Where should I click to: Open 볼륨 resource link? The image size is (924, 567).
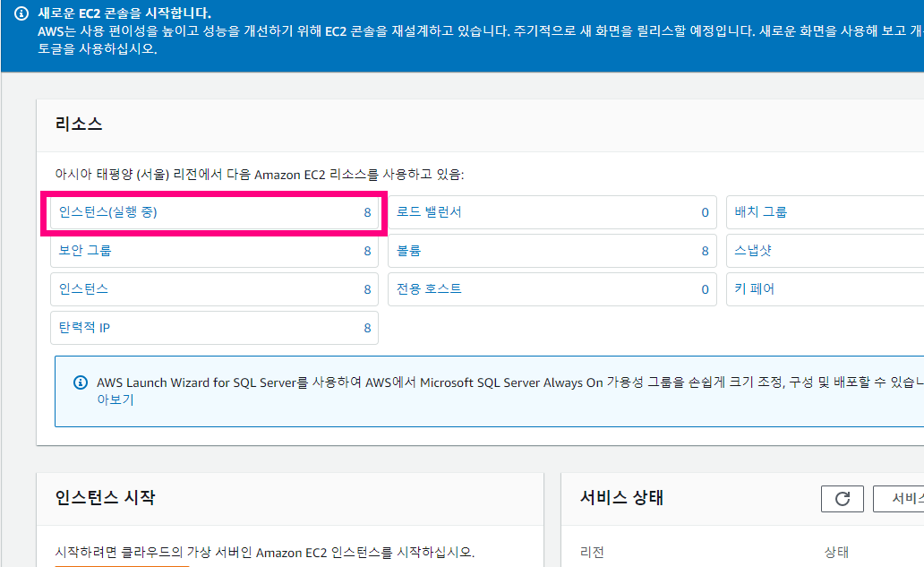(408, 251)
